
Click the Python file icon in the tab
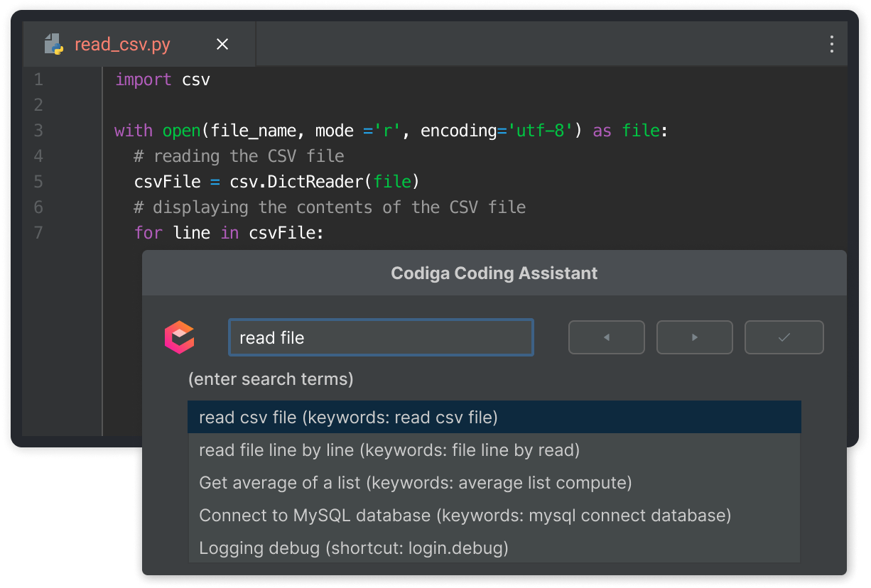click(x=53, y=44)
